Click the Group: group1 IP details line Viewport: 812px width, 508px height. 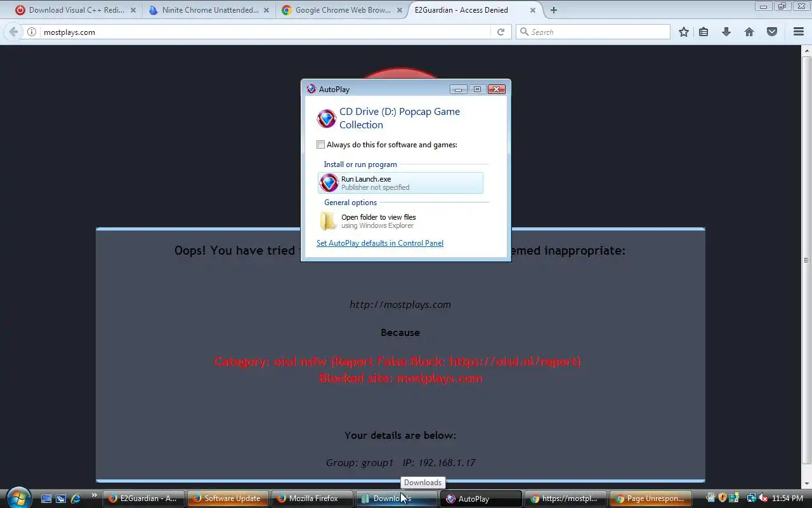pos(400,463)
